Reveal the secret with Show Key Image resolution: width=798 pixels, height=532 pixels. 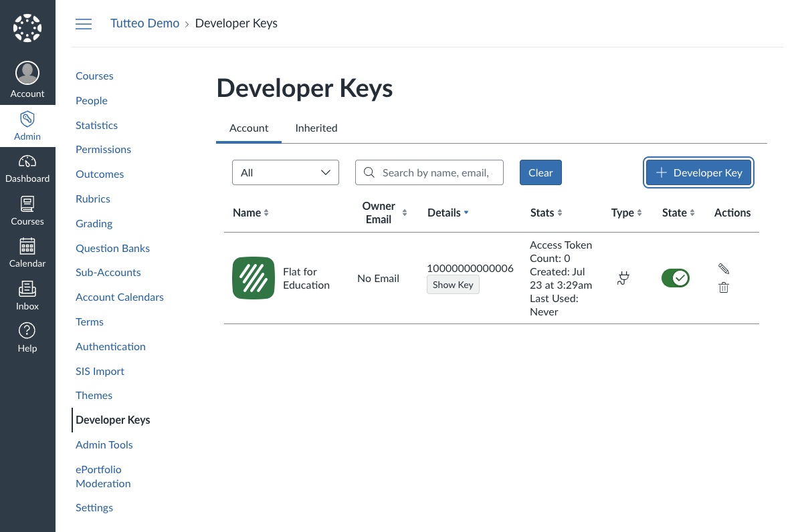pos(453,284)
